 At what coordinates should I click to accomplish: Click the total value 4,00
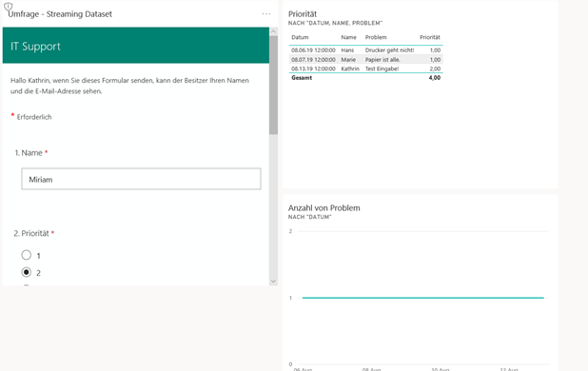coord(435,78)
